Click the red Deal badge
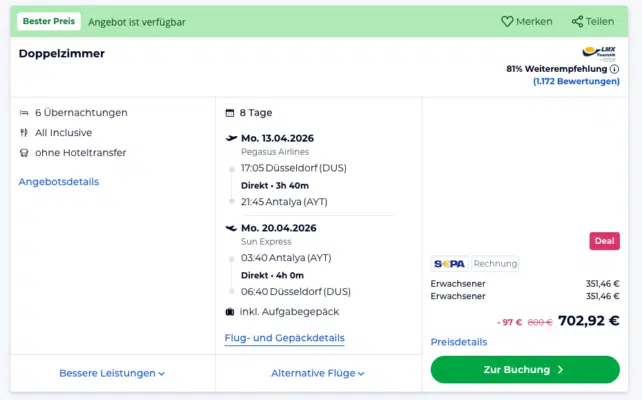This screenshot has width=642, height=400. (604, 241)
